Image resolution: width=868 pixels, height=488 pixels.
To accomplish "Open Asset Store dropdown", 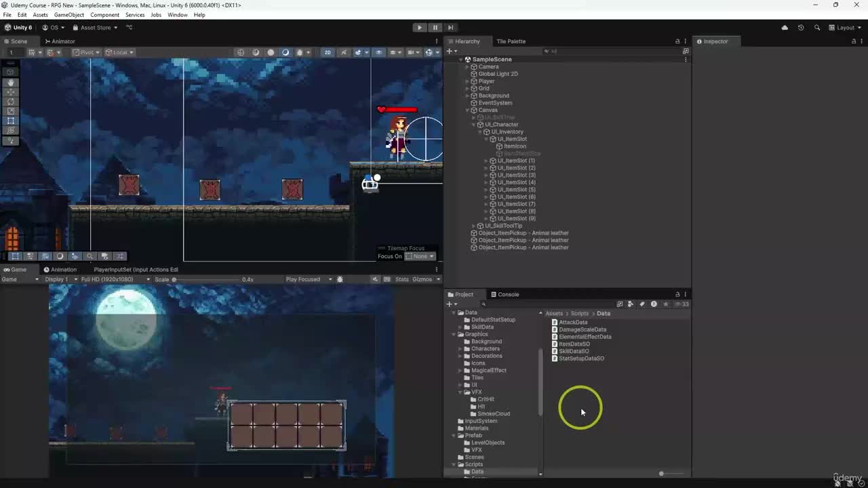I will [95, 28].
